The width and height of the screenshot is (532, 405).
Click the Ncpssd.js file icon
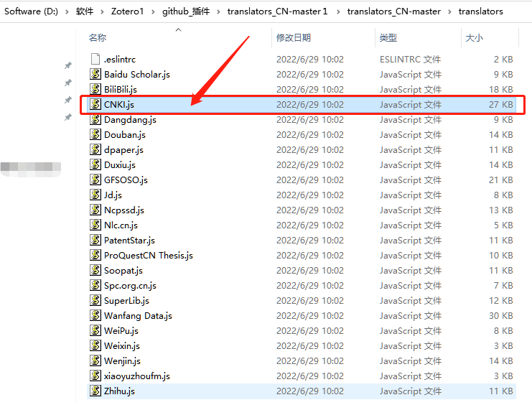pyautogui.click(x=95, y=210)
